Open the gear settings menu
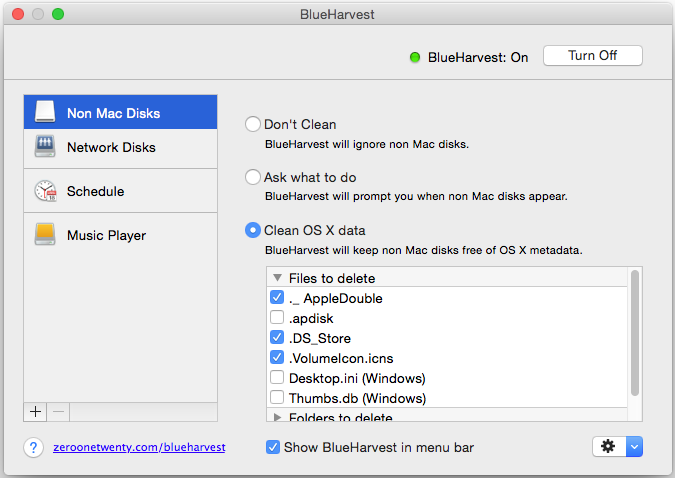 pyautogui.click(x=608, y=447)
